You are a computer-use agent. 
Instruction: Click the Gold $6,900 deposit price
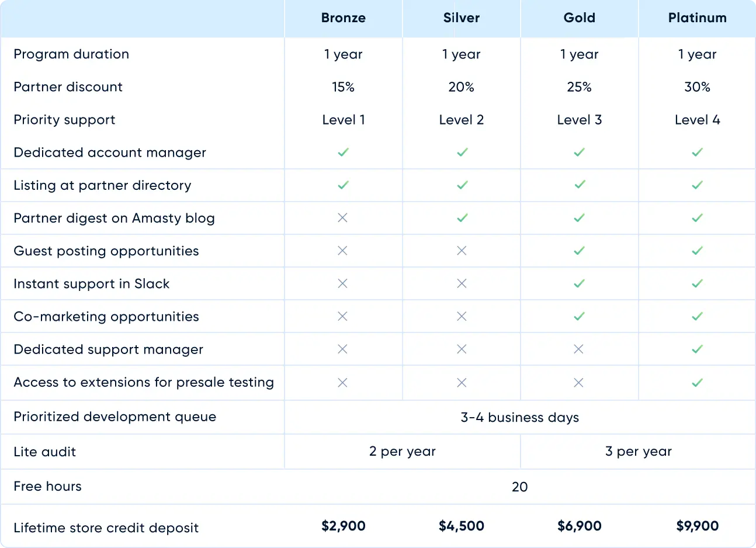coord(579,526)
